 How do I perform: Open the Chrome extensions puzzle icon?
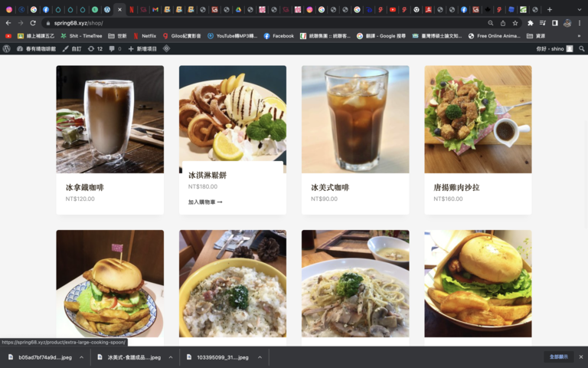(x=530, y=23)
